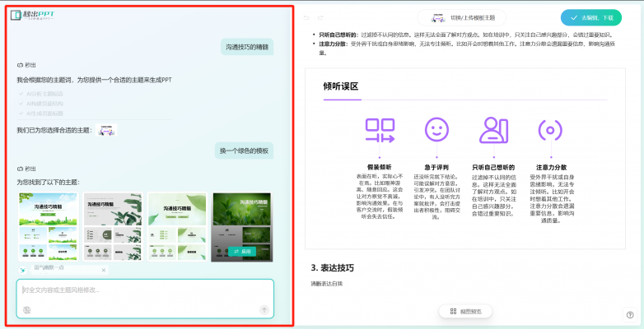Open 切换/上传模板主题 button

click(461, 17)
